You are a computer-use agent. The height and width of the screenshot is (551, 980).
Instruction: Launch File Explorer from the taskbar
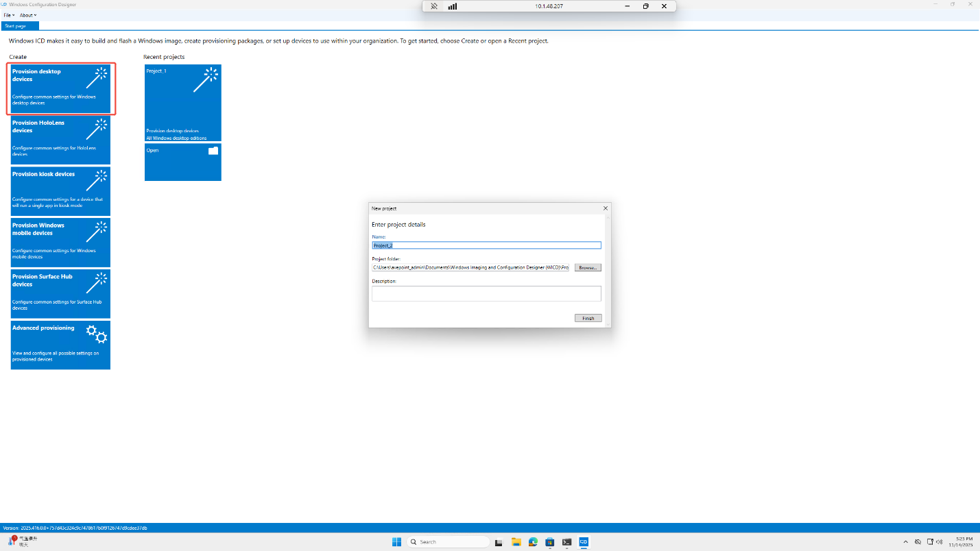pyautogui.click(x=516, y=542)
